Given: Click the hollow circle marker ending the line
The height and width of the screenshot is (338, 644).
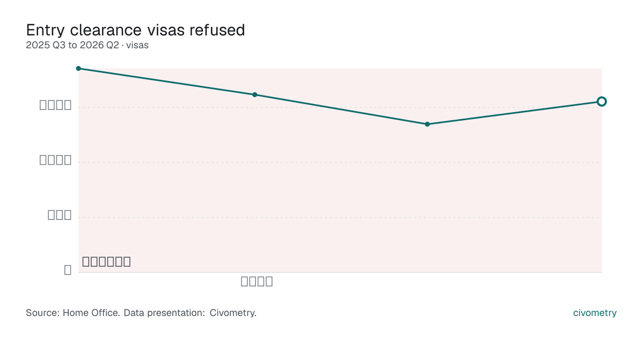Looking at the screenshot, I should tap(602, 101).
